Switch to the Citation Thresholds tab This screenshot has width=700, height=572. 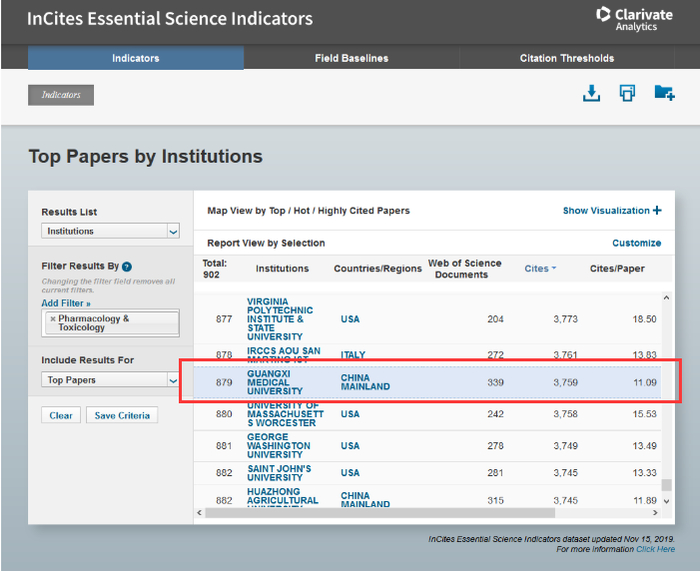pyautogui.click(x=566, y=58)
